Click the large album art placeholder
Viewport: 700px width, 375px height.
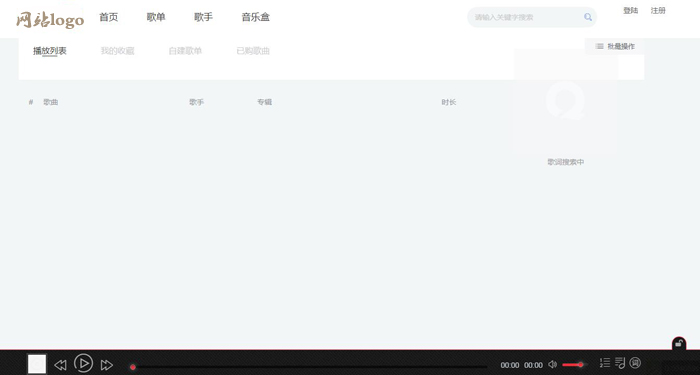(566, 101)
